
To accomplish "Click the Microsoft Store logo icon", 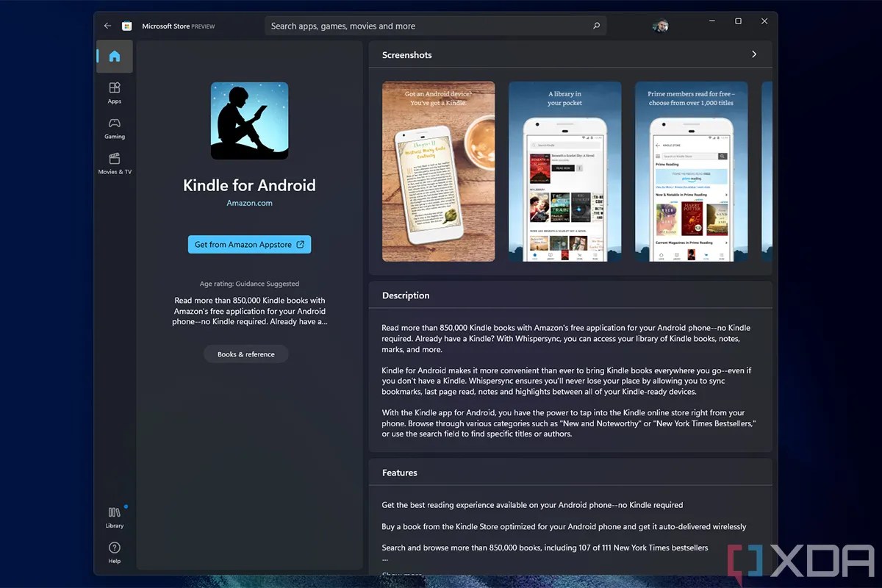I will 127,26.
